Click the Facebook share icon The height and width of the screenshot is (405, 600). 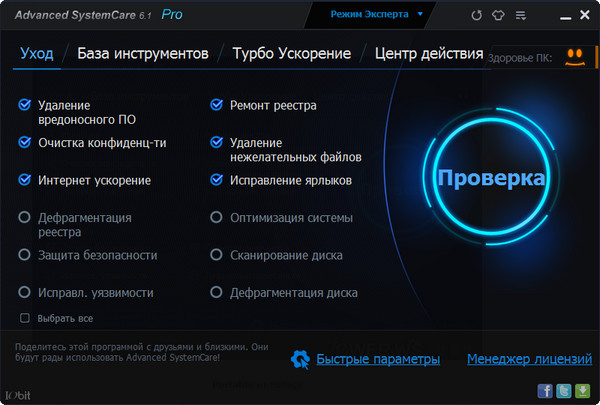[545, 391]
